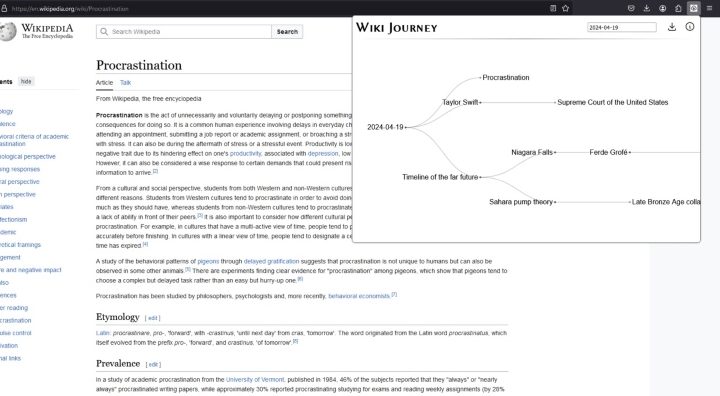Open the Latin link in Etymology
This screenshot has height=396, width=720.
[x=102, y=333]
